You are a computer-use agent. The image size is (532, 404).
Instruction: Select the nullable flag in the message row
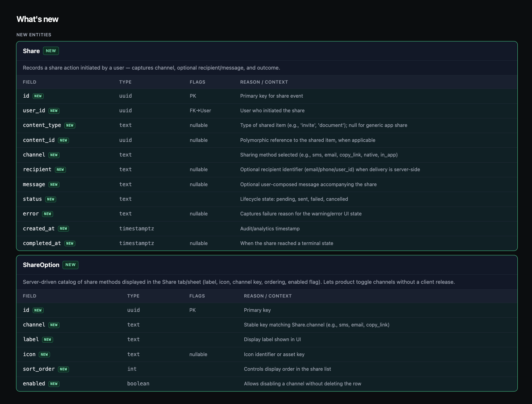[x=199, y=184]
